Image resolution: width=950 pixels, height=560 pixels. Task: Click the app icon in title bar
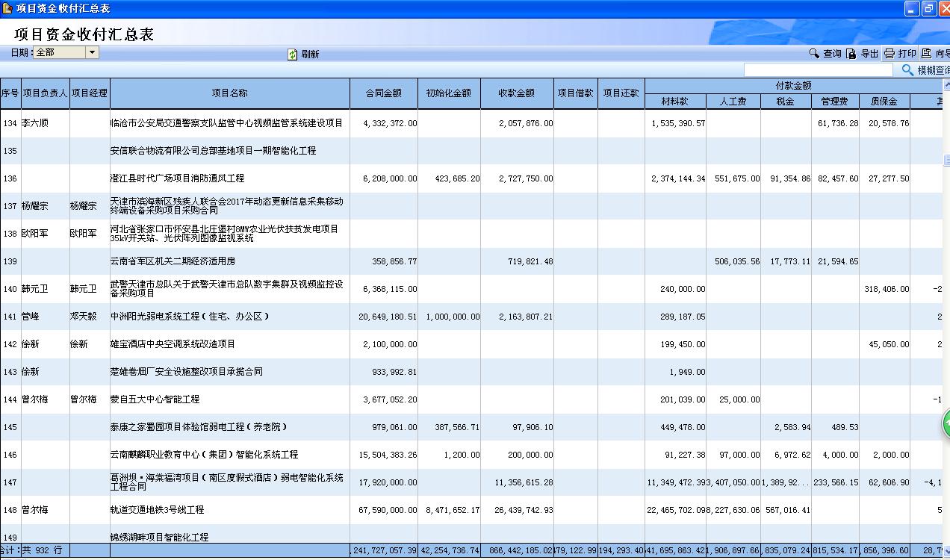[x=7, y=8]
